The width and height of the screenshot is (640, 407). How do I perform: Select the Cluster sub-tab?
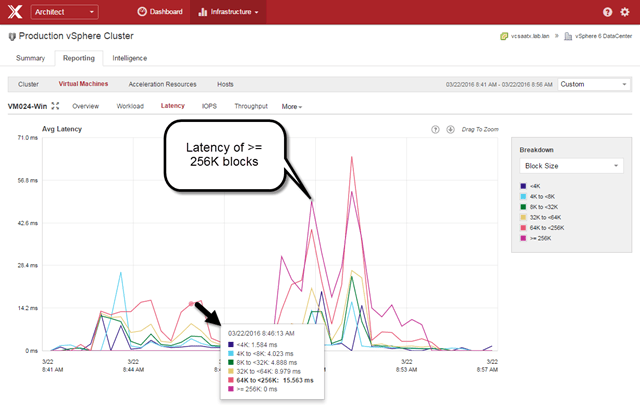(x=28, y=84)
